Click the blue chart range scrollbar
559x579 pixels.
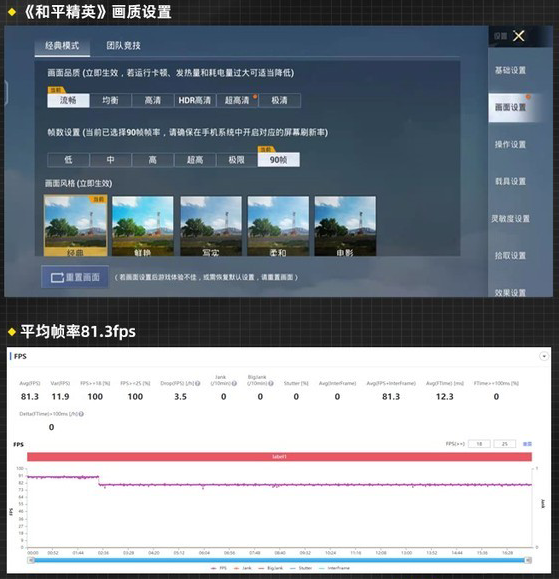(x=280, y=560)
